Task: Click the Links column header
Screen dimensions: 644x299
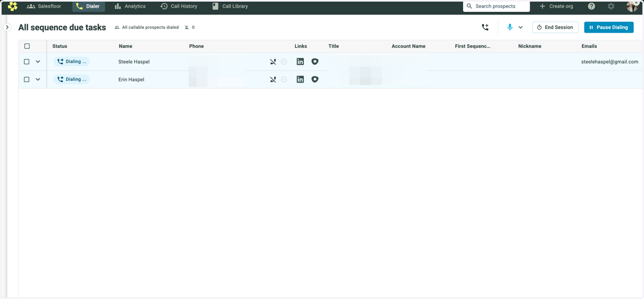Action: point(301,46)
